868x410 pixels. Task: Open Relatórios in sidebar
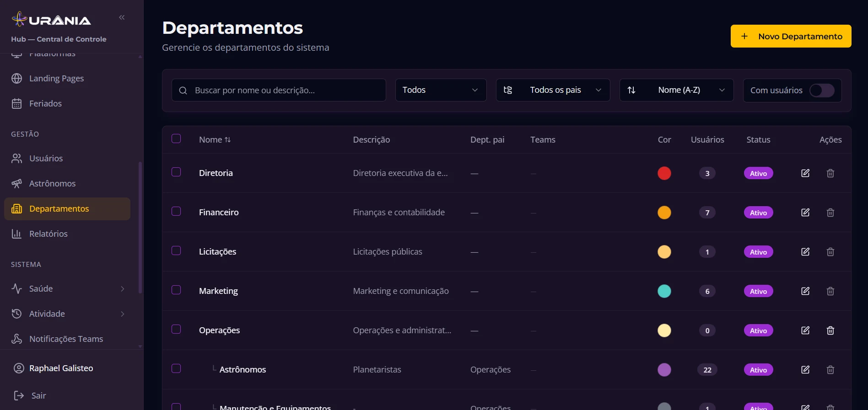pos(68,234)
